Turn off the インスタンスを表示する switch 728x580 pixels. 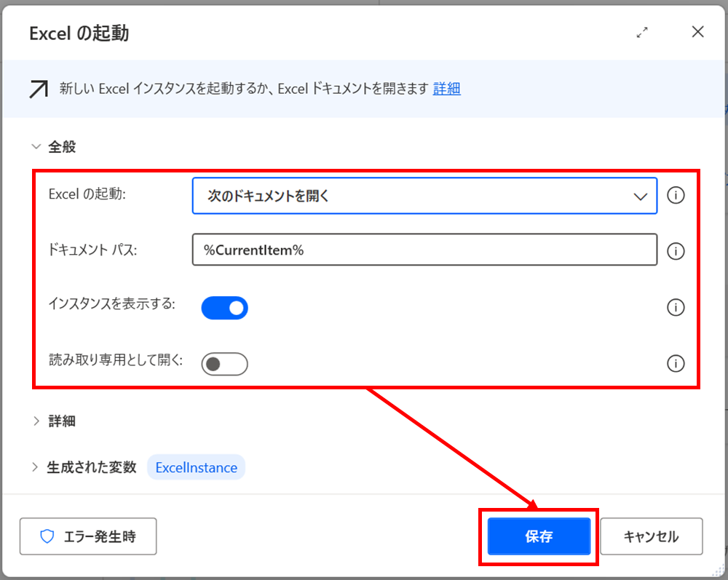pyautogui.click(x=225, y=308)
